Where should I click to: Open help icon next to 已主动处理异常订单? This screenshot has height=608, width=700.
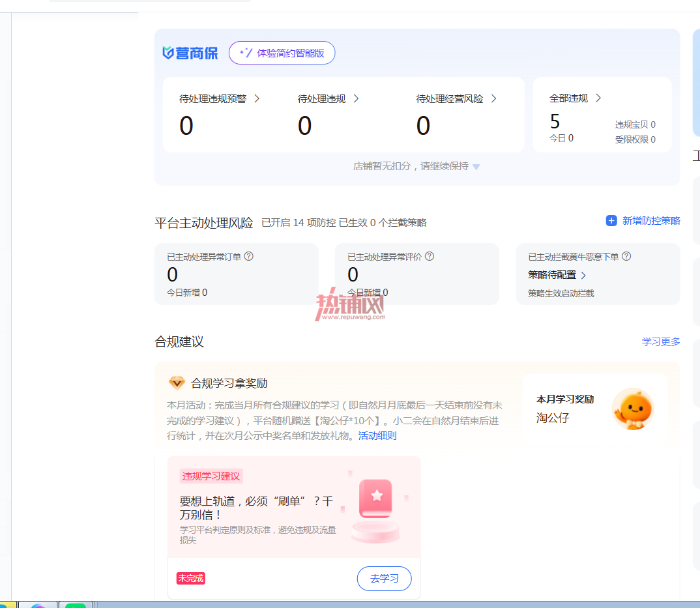point(249,256)
